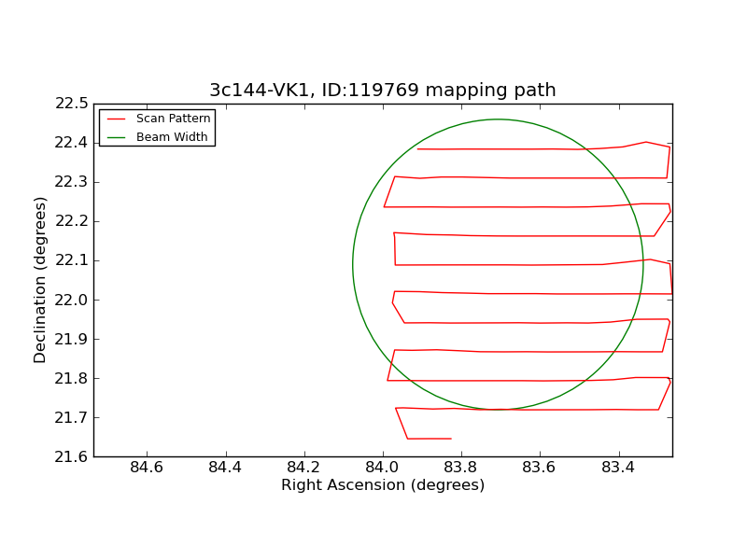Select the 'Beam Width' legend label
Screen dimensions: 747x560
[172, 136]
